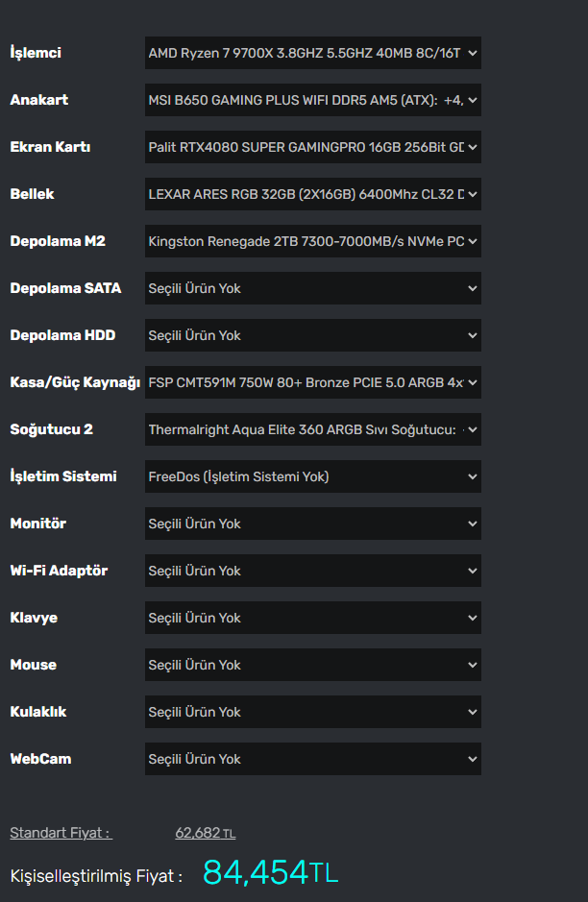The width and height of the screenshot is (588, 902).
Task: Change the Soğutucu 2 cooler selection
Action: 312,429
